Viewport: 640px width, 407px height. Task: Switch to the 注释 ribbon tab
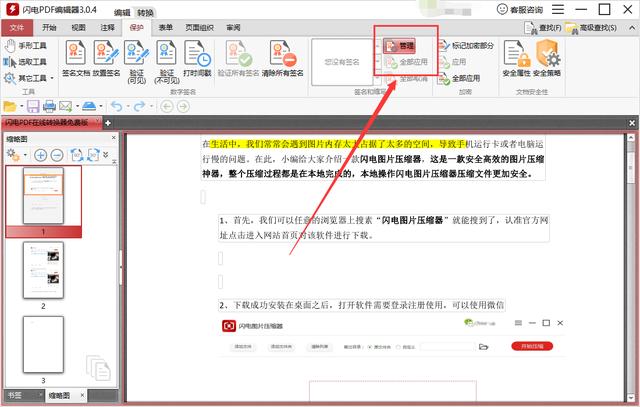tap(108, 27)
